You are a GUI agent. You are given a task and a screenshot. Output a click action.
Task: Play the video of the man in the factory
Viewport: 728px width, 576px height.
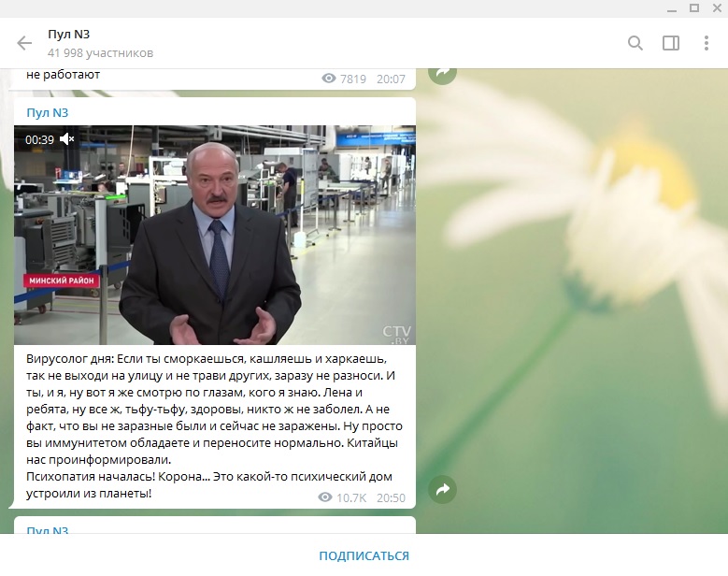(x=214, y=236)
